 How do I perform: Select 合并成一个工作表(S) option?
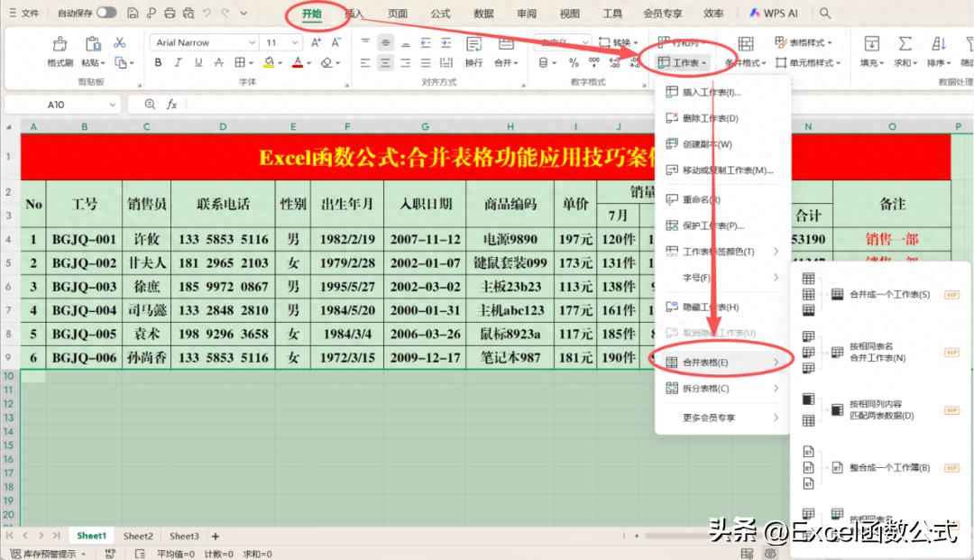tap(889, 294)
